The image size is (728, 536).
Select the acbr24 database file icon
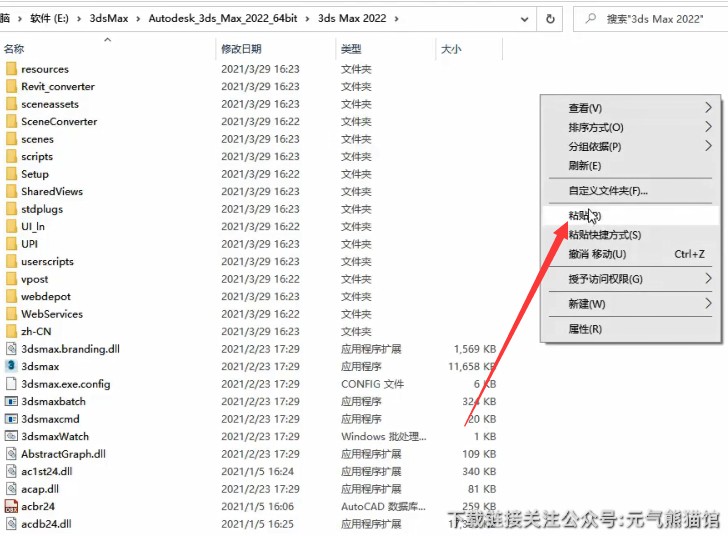11,507
